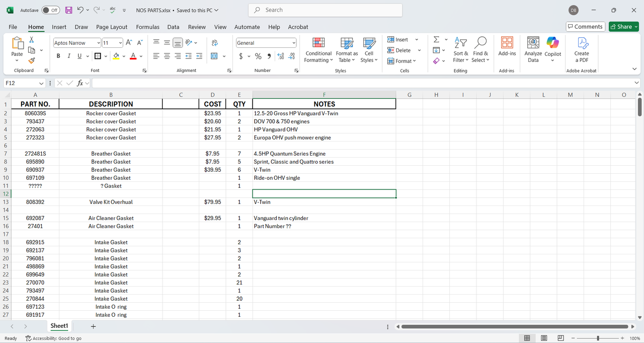
Task: Collapse the ribbon with chevron
Action: click(x=634, y=69)
